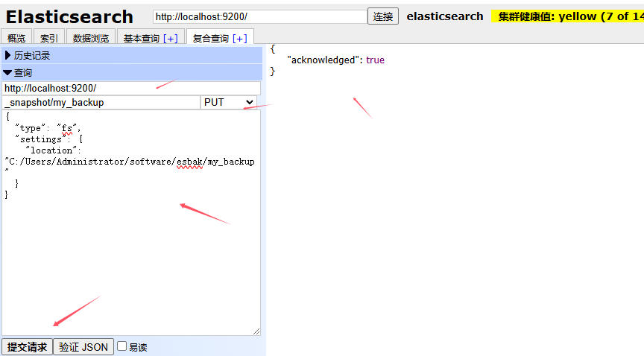Viewport: 644px width, 356px height.
Task: Click the 连接 button
Action: click(383, 16)
